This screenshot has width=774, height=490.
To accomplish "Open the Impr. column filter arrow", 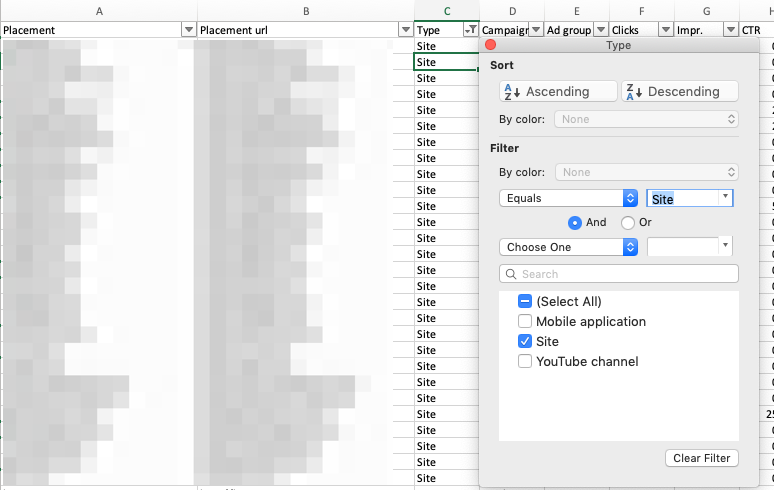I will 731,31.
